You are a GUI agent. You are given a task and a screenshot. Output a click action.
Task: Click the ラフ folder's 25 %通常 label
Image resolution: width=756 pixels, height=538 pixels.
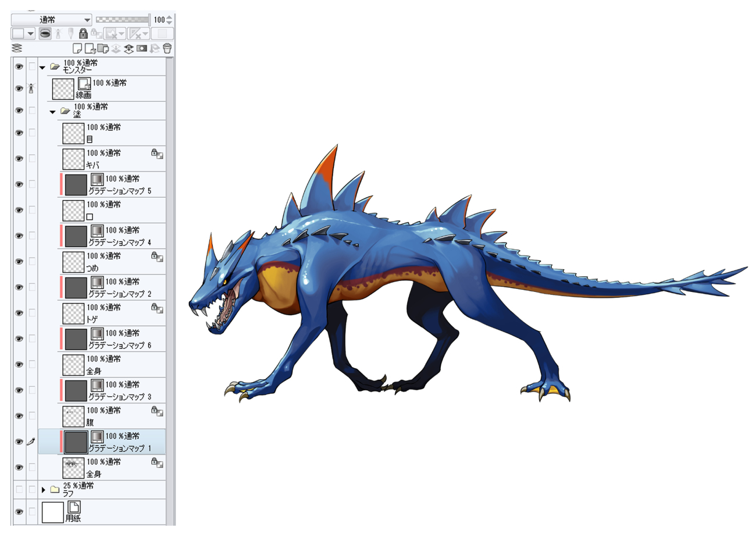pyautogui.click(x=79, y=486)
